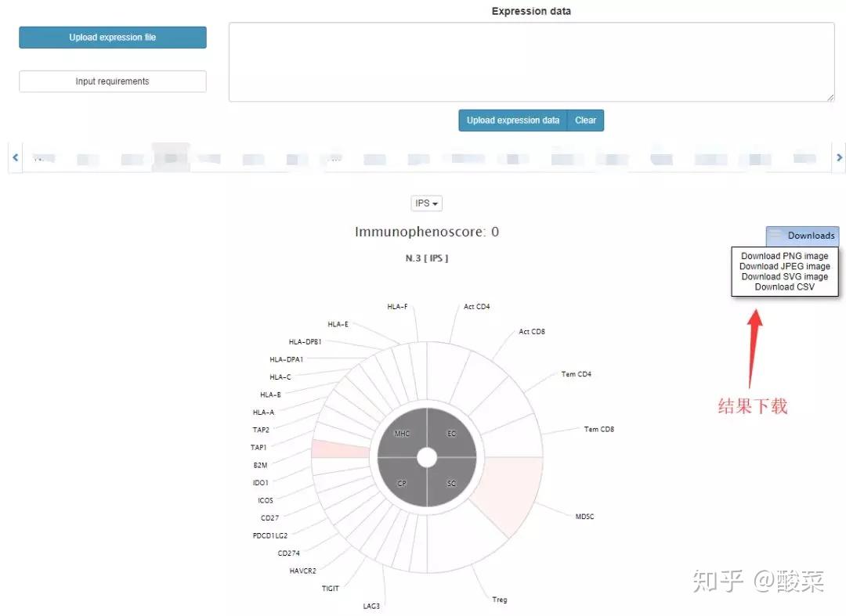Click the Upload expression file button
This screenshot has height=616, width=846.
pos(113,38)
